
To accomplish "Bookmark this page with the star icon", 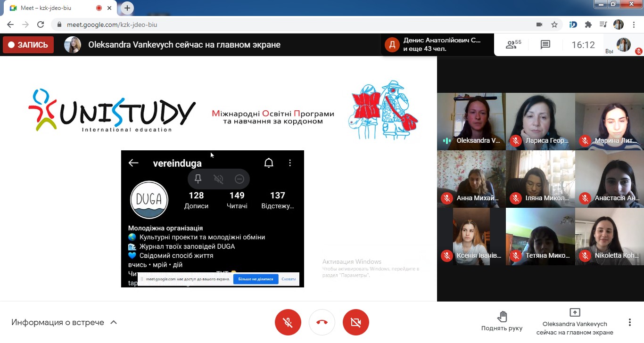I will 554,24.
